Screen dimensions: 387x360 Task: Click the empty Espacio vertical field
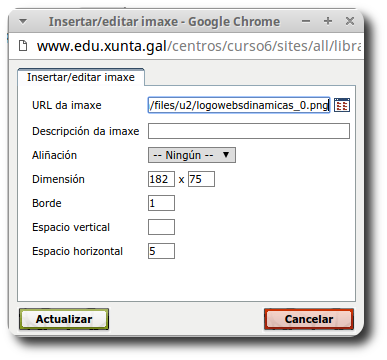(x=161, y=227)
